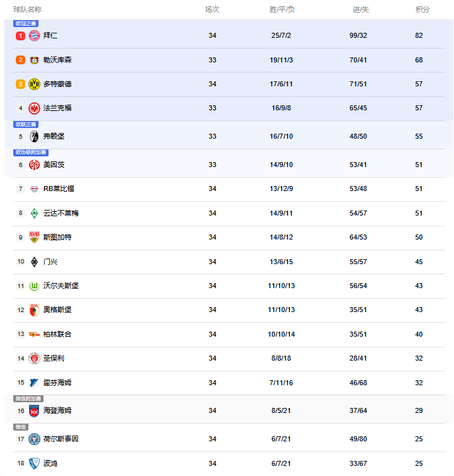Click the 欧联正赛 blue label
The height and width of the screenshot is (476, 454).
tap(26, 124)
